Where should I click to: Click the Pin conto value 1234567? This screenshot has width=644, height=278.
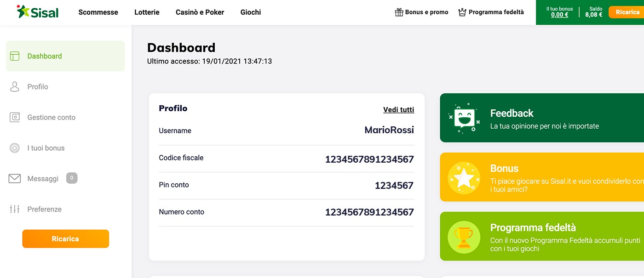pos(394,186)
